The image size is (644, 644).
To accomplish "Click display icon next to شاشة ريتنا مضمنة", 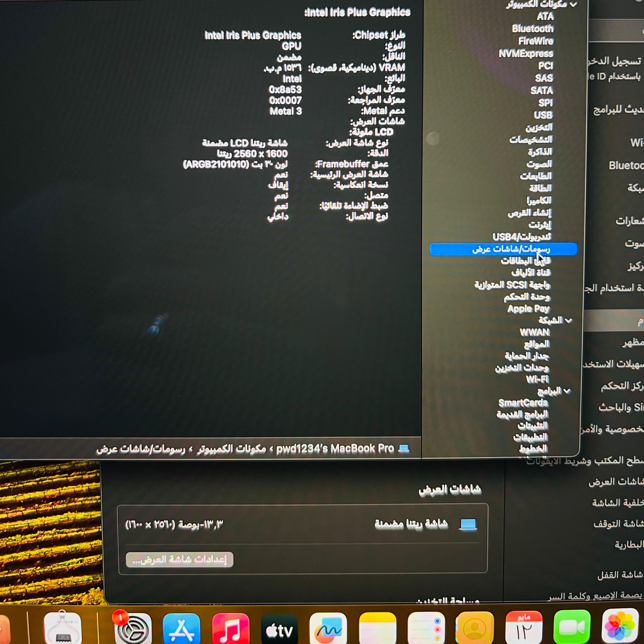I will coord(468,524).
